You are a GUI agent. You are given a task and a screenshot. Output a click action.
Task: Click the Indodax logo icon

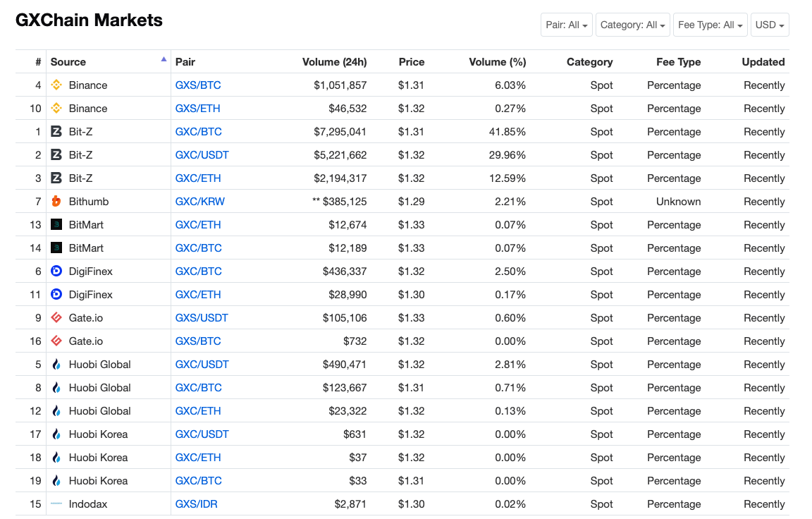point(56,503)
